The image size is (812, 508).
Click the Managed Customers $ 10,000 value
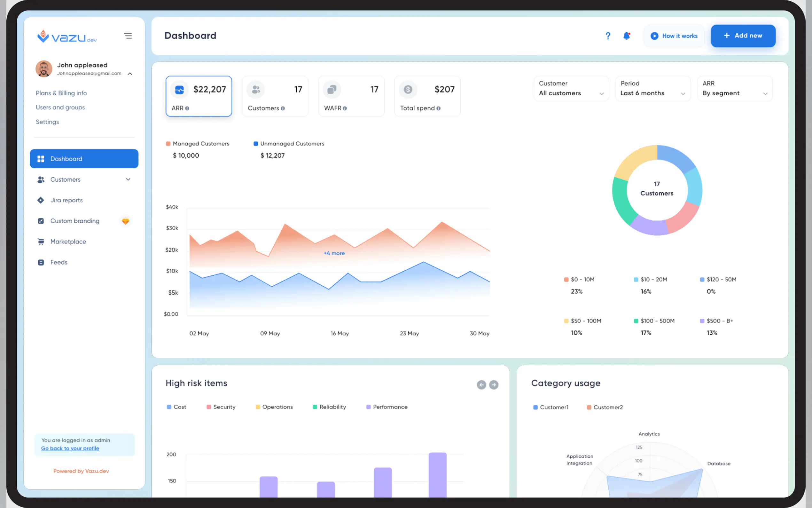point(186,155)
